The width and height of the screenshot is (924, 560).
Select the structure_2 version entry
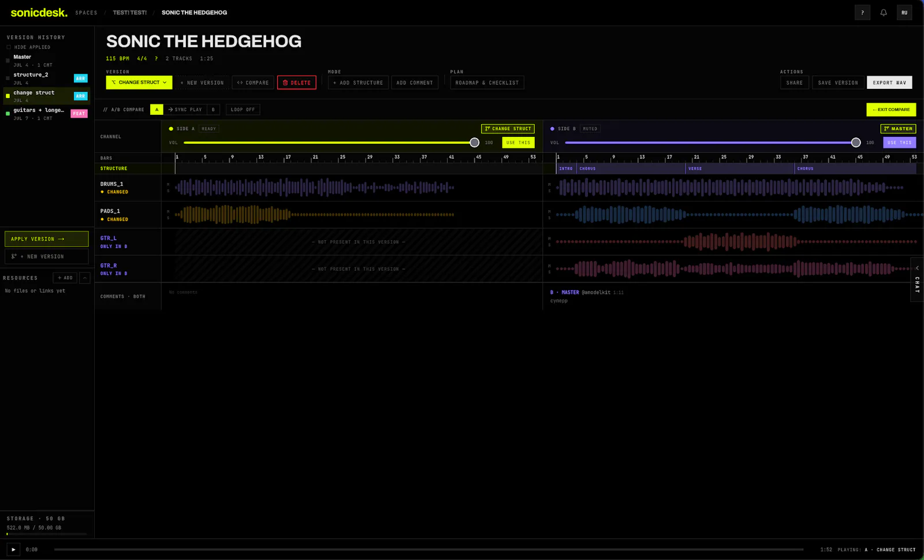click(47, 79)
